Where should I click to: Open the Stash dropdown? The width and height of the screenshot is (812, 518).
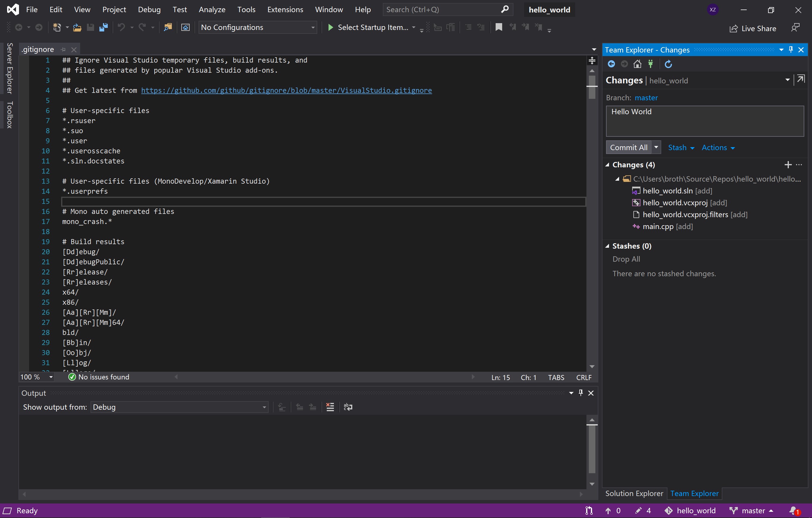tap(681, 148)
